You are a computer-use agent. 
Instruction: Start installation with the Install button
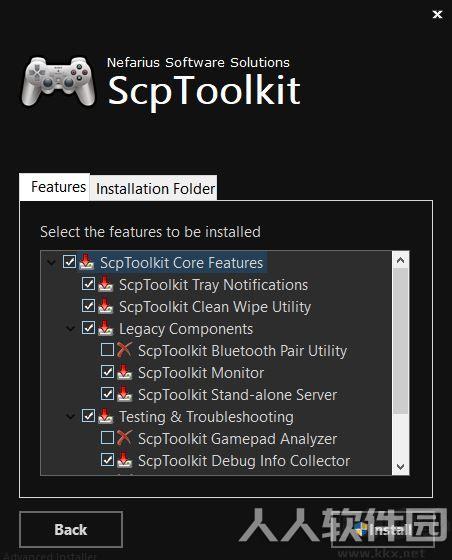tap(383, 529)
